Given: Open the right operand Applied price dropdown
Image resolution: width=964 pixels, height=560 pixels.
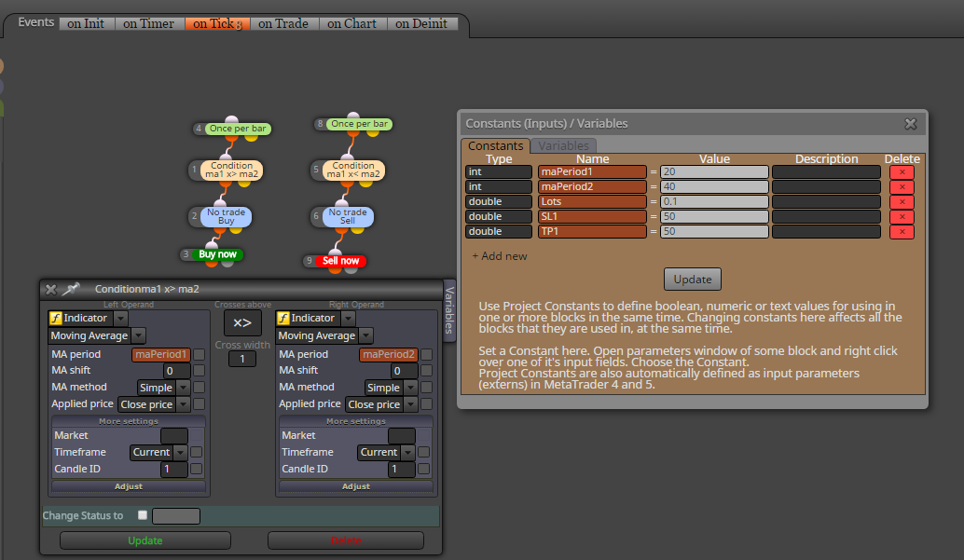Looking at the screenshot, I should (x=411, y=403).
